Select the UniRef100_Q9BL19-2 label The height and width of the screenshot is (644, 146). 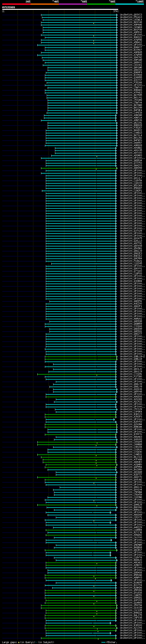pos(132,357)
